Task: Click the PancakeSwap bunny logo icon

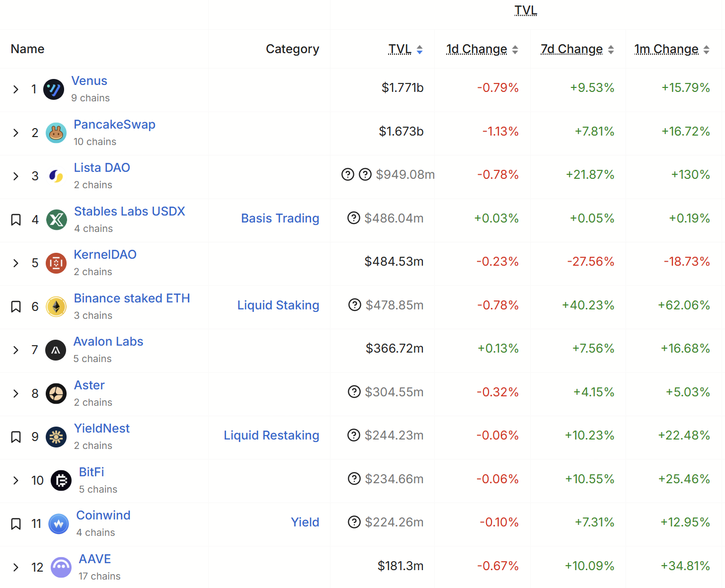Action: click(x=56, y=133)
